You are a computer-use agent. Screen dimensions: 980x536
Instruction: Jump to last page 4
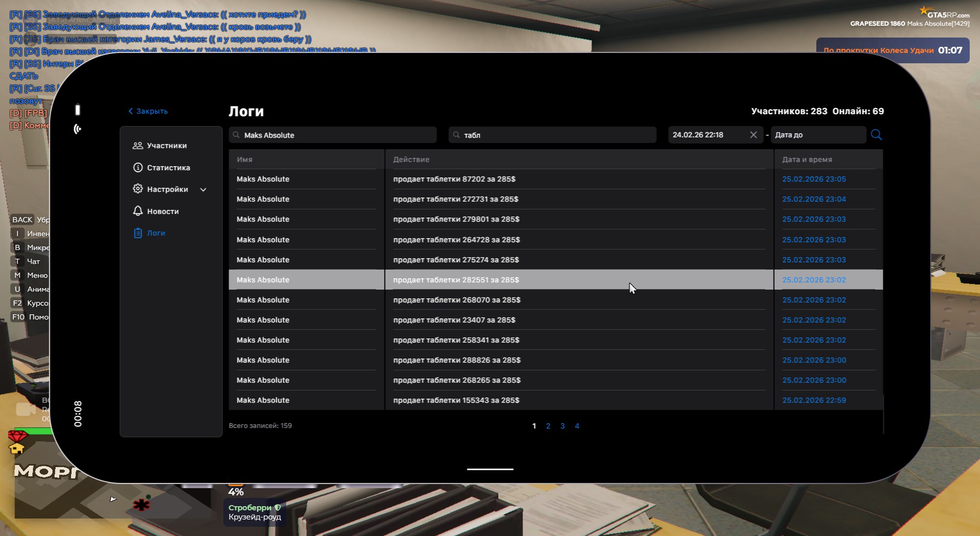coord(577,426)
